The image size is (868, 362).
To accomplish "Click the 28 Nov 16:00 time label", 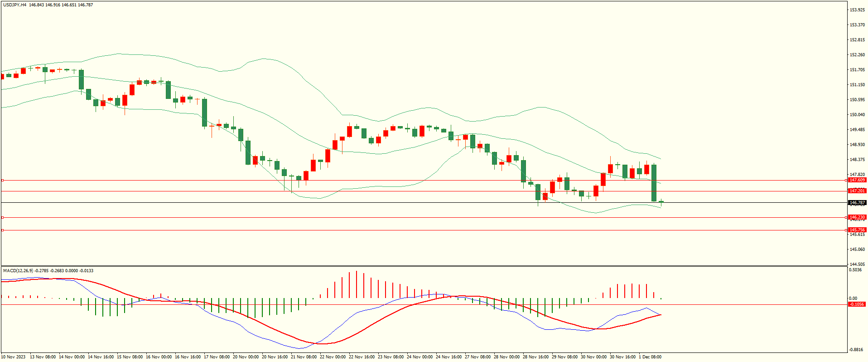I will point(535,357).
